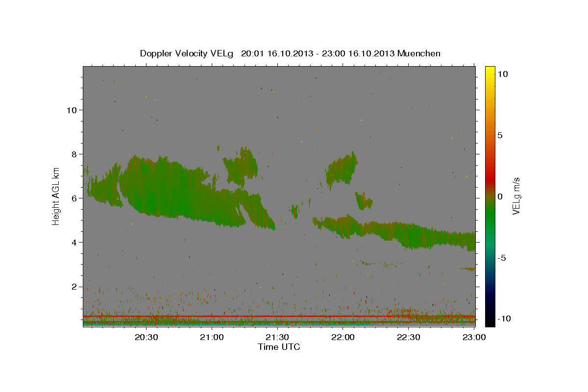Click the plot title 'Doppler Velocity VELg'
This screenshot has width=588, height=392.
(188, 53)
